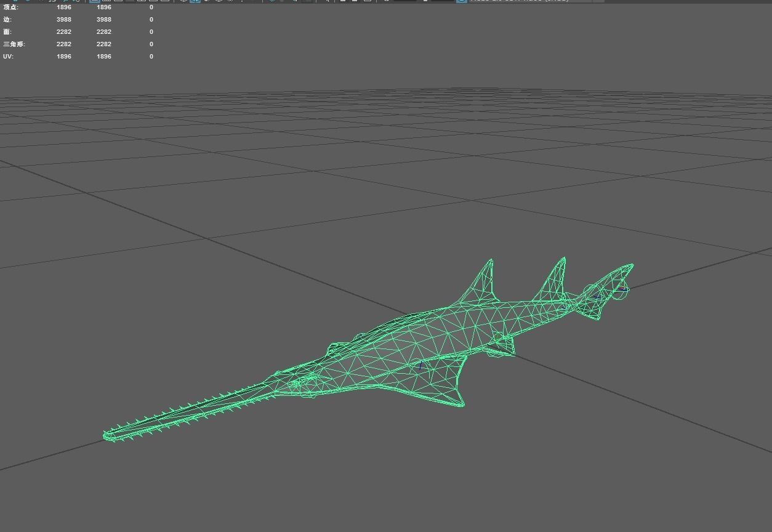The image size is (772, 532).
Task: Click the 三角形 label in the poly count HUD
Action: (x=14, y=44)
